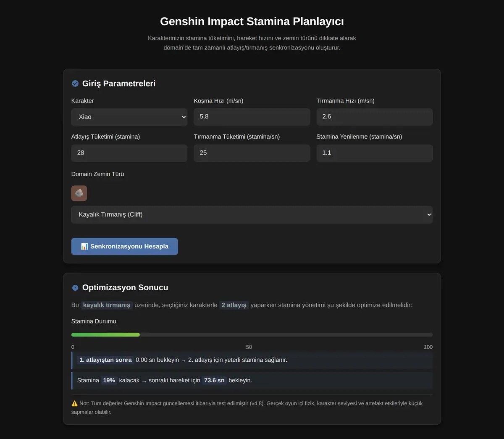Click the Domain Zemin Türü label
504x439 pixels.
[98, 174]
